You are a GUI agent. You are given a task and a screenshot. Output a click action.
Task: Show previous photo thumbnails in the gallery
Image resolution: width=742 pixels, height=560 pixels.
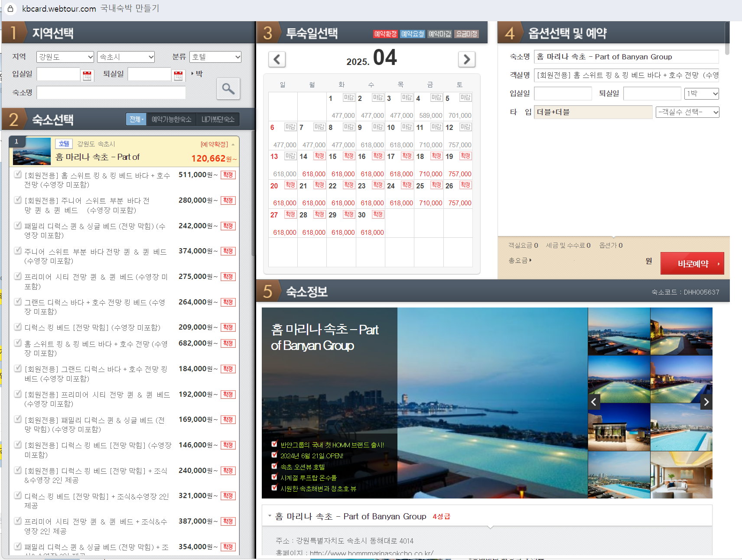click(594, 402)
